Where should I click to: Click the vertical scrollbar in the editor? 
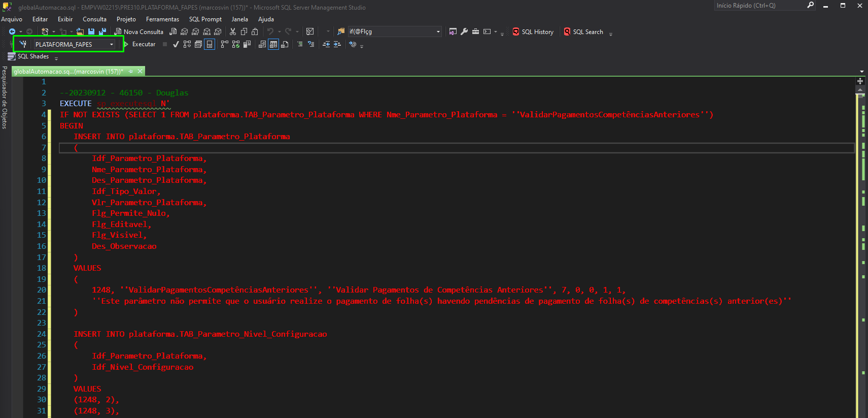860,254
